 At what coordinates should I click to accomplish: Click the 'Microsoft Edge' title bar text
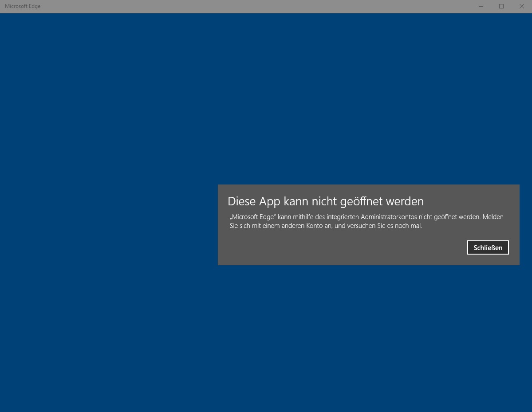coord(23,7)
